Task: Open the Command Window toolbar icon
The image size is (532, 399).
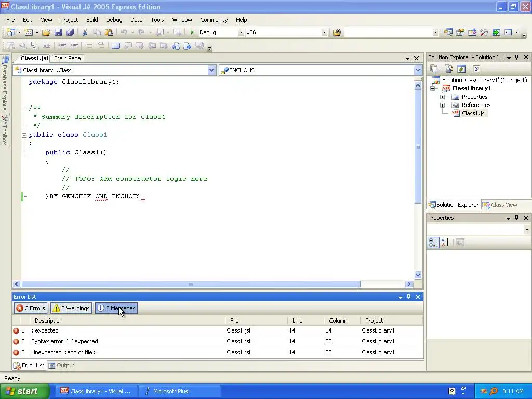Action: tap(508, 32)
